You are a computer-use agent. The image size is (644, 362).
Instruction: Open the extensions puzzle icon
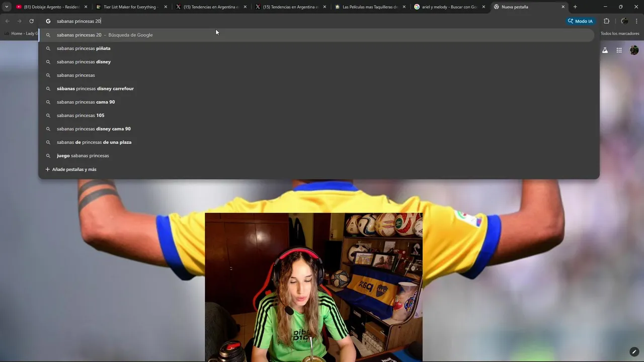606,21
